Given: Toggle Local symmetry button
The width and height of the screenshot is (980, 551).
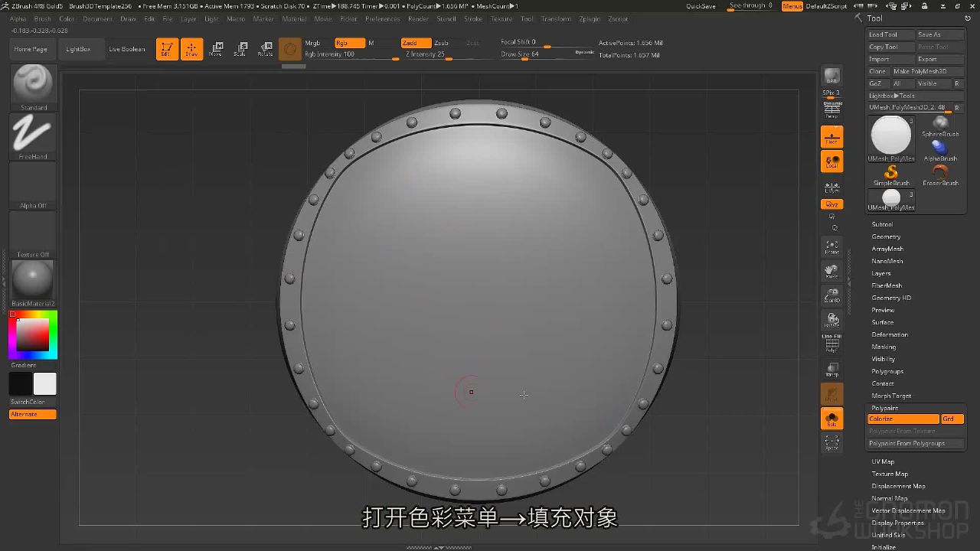Looking at the screenshot, I should click(831, 161).
